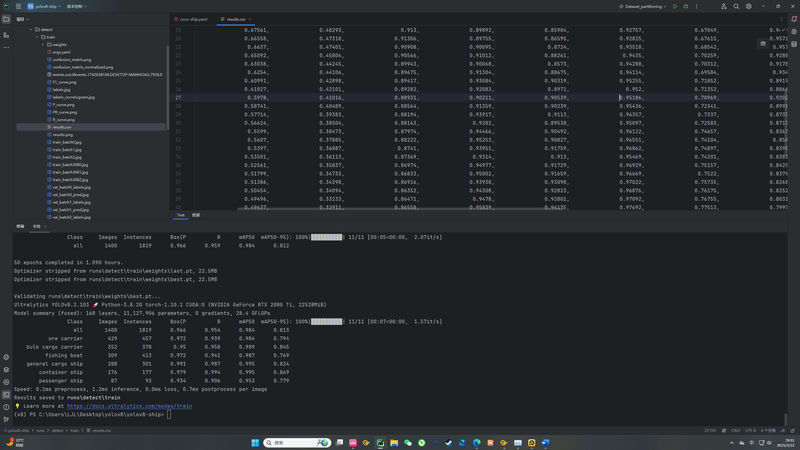Open Windows Start menu

pos(255,442)
